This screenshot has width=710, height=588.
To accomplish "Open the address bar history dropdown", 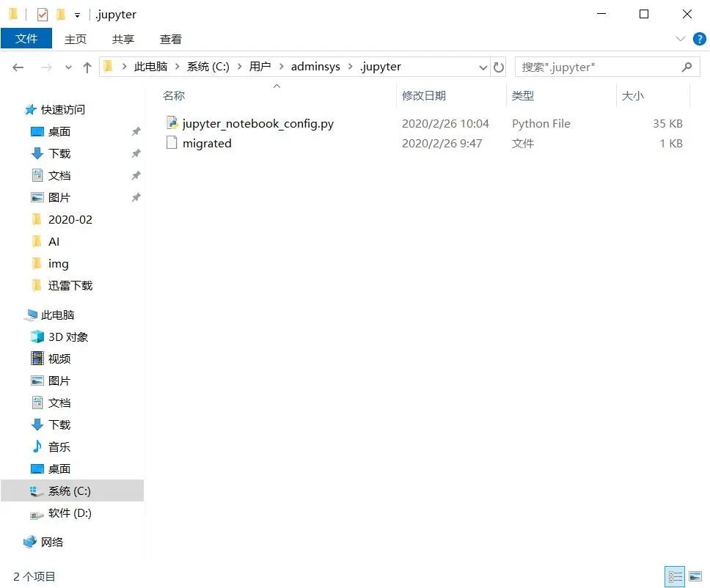I will coord(483,67).
